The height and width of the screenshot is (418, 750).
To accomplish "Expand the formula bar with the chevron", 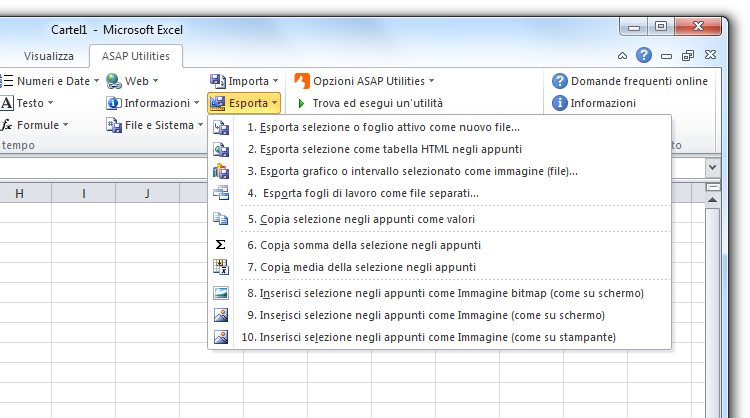I will click(x=712, y=167).
